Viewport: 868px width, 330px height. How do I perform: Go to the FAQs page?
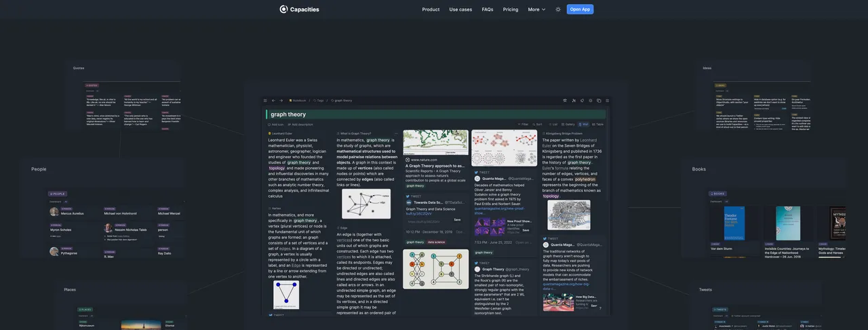tap(488, 10)
